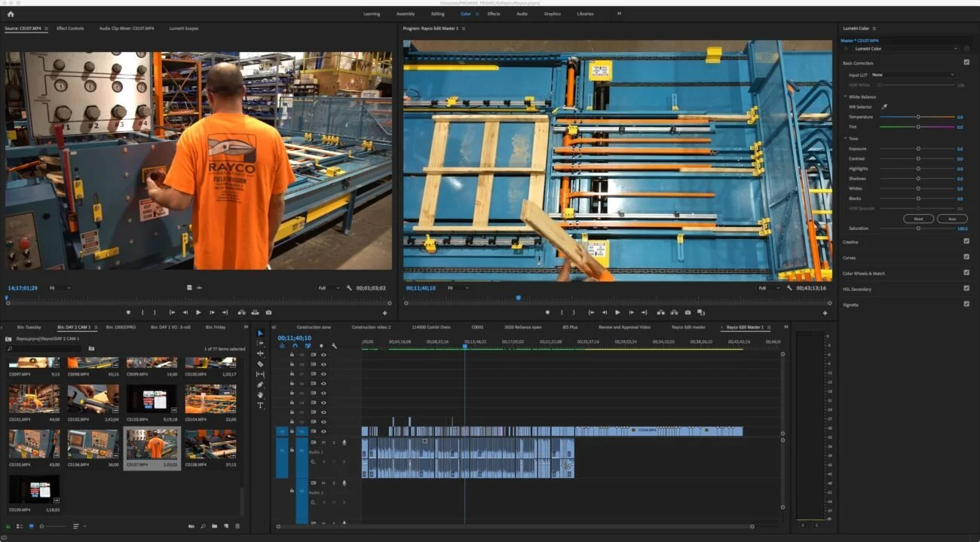Viewport: 980px width, 542px height.
Task: Choose the Pen tool
Action: point(260,384)
